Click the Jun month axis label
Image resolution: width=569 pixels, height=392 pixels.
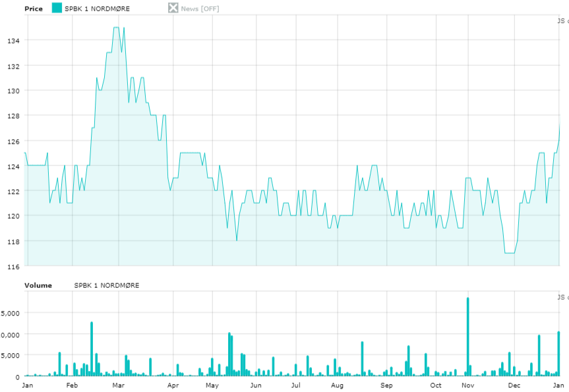[256, 385]
